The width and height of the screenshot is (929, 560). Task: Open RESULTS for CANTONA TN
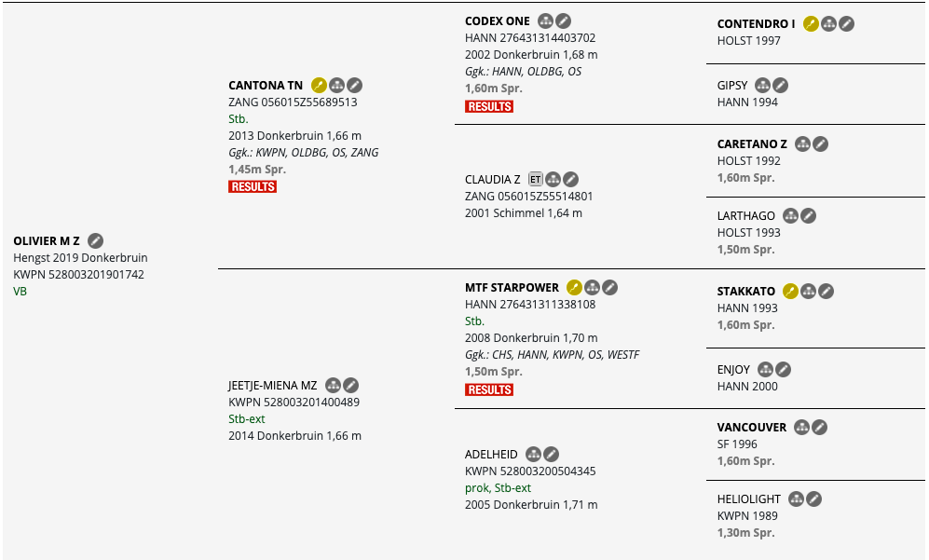pos(253,186)
